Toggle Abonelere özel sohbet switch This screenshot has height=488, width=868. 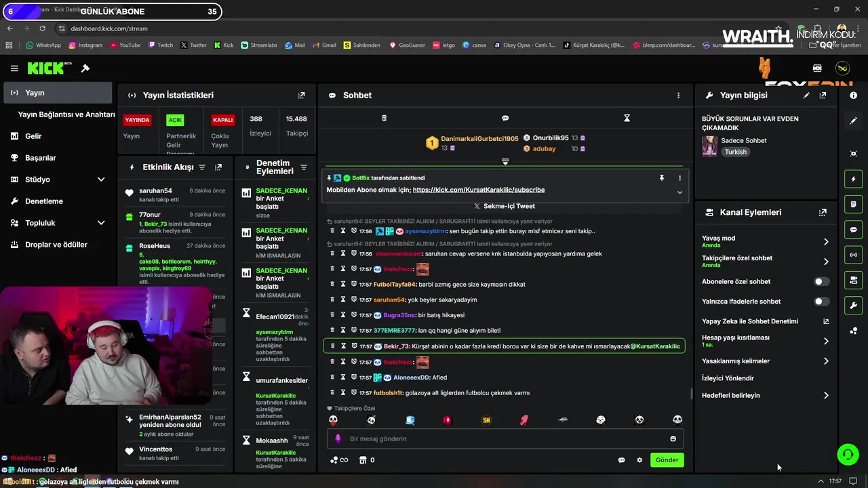coord(821,281)
